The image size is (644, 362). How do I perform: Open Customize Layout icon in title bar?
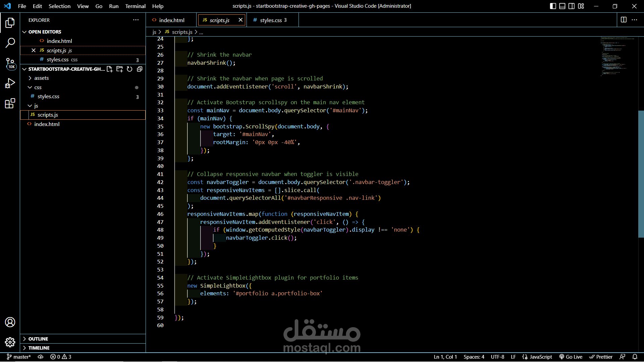tap(581, 6)
